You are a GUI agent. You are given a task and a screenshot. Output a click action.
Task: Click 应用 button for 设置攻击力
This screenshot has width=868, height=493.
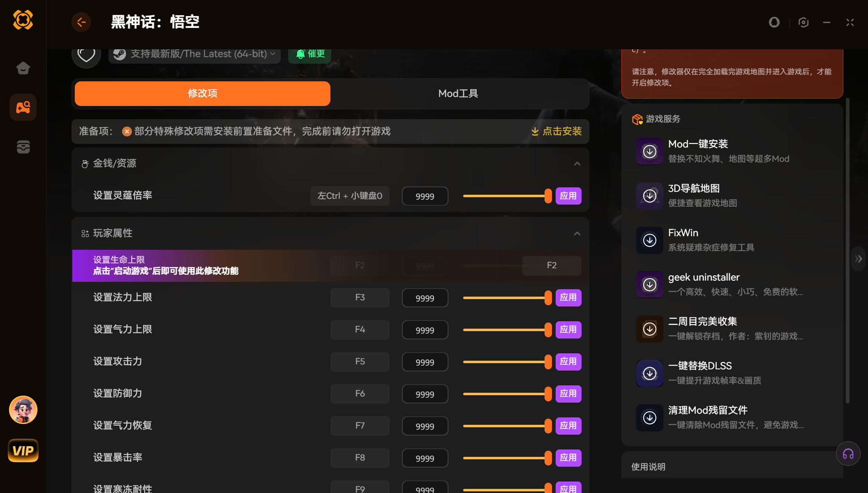pos(568,362)
